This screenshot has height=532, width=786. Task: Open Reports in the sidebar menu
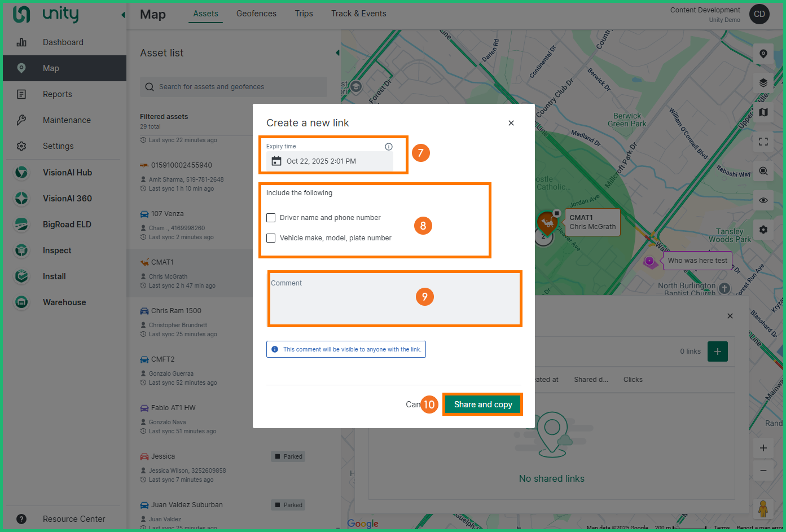click(58, 94)
